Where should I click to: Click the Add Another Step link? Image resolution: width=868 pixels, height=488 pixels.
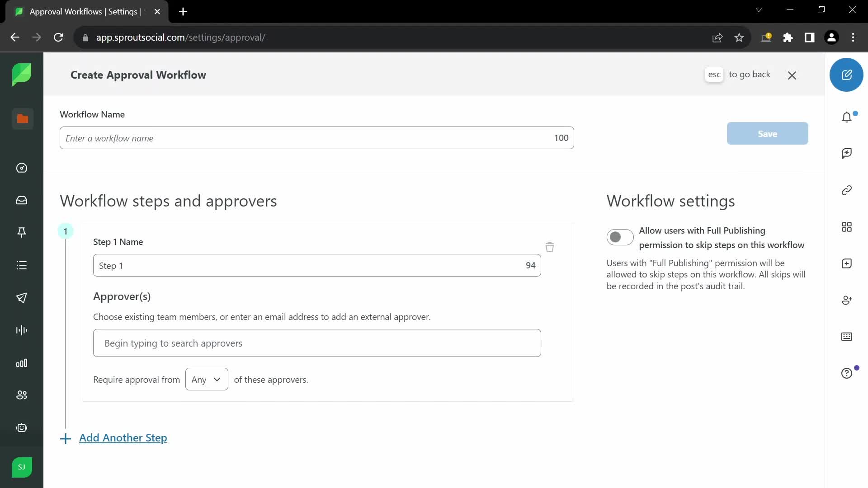[123, 438]
